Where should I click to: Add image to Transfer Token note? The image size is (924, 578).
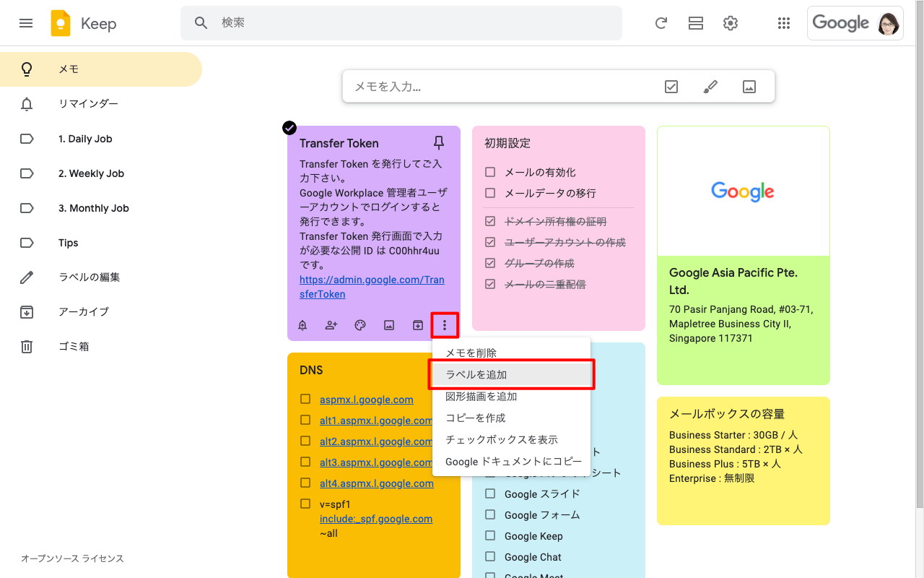point(389,325)
